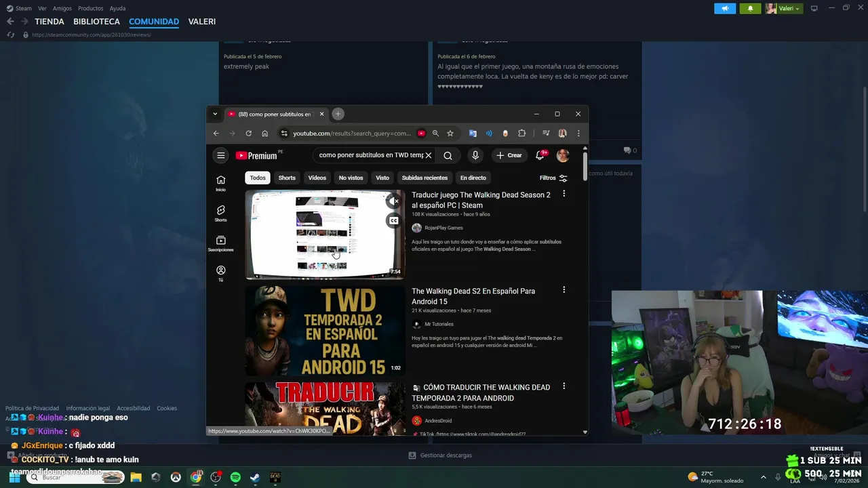Viewport: 868px width, 488px height.
Task: Open Chrome tab search dropdown arrow
Action: pyautogui.click(x=215, y=114)
